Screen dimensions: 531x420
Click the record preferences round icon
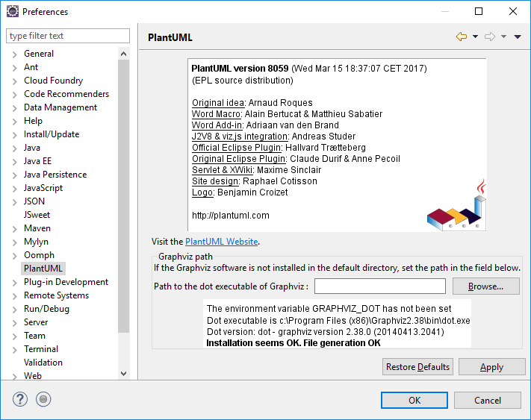point(43,399)
